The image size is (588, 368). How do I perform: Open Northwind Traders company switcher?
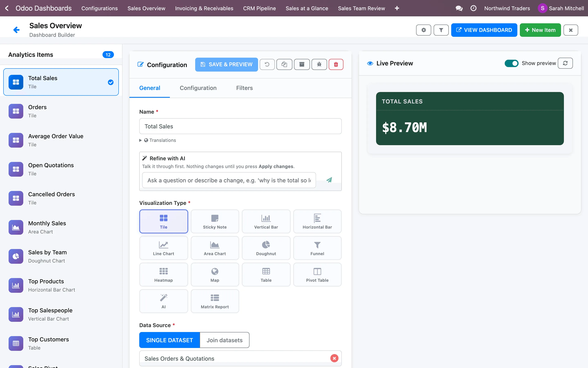(507, 8)
